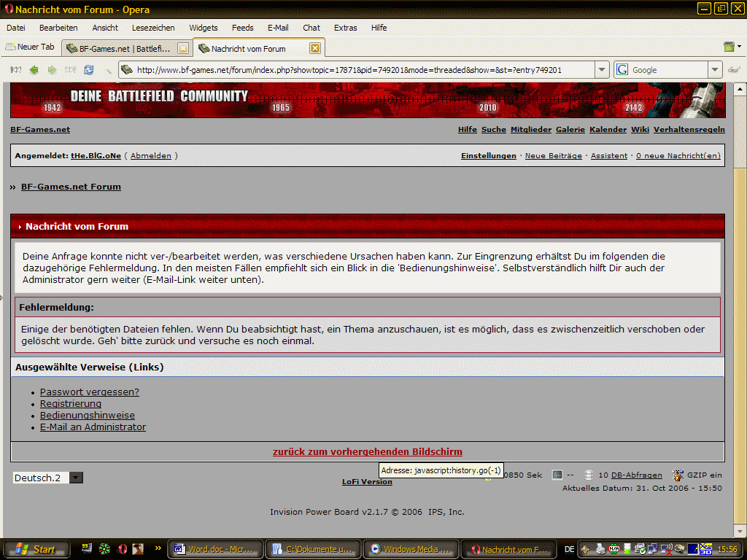Open the Hilfe menu in the menu bar

[379, 28]
